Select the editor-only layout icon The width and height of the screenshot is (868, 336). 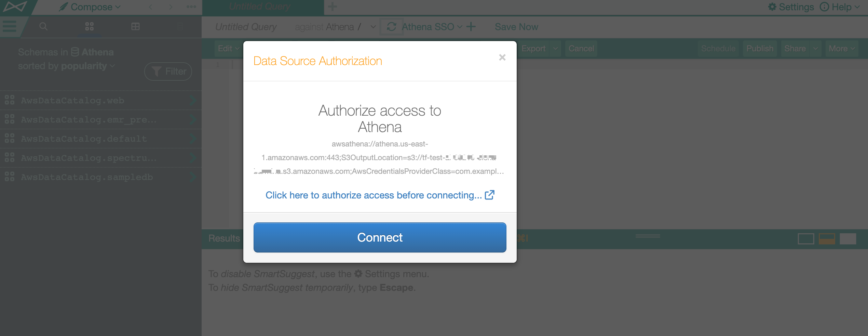[806, 238]
